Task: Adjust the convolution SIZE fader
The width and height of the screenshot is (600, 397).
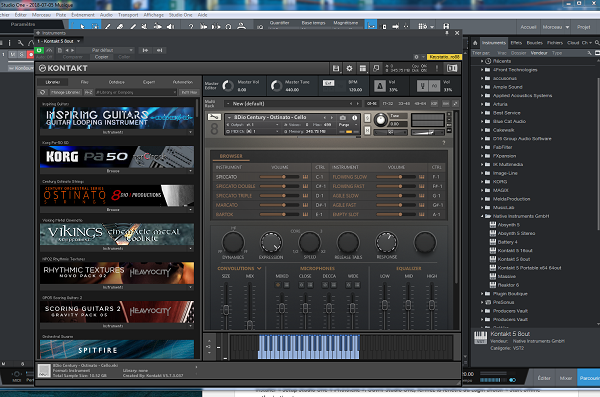Action: [226, 309]
